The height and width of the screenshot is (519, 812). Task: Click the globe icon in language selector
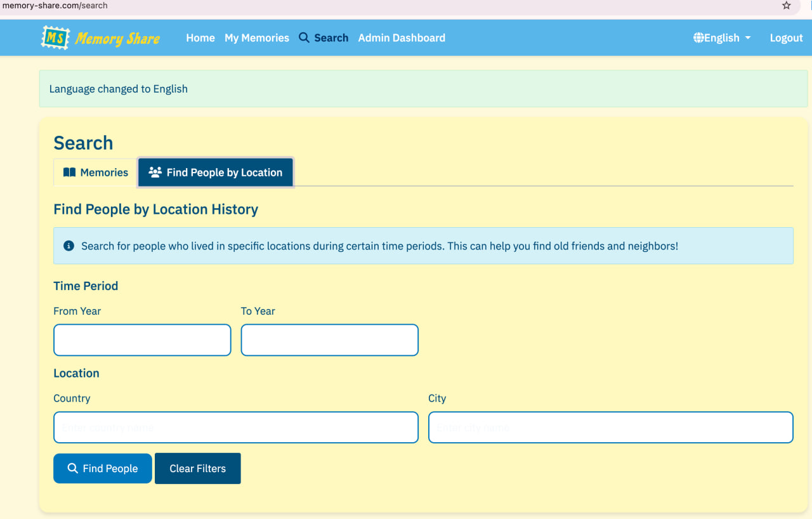coord(698,38)
